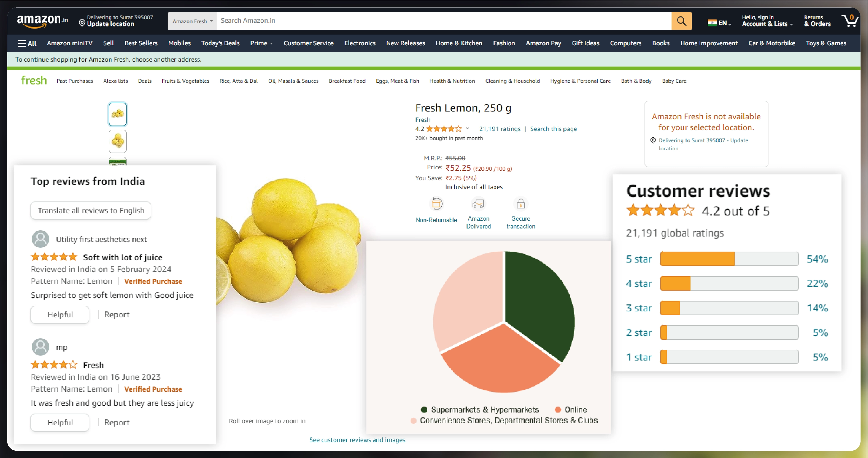Open Toys & Games in nav bar

tap(826, 43)
